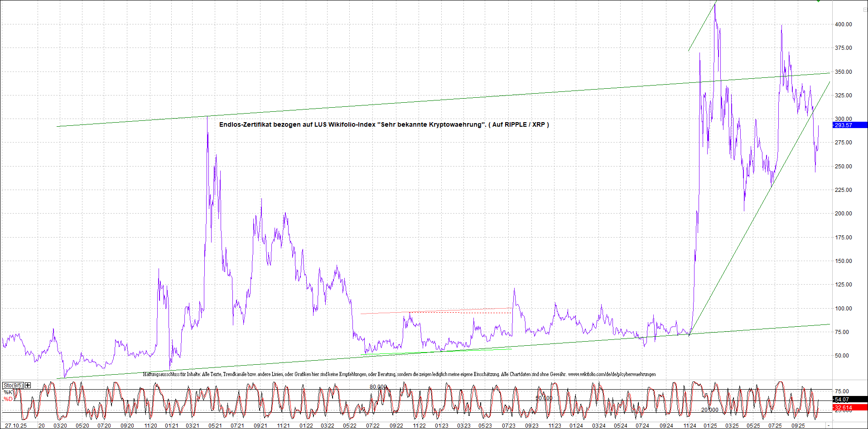Click the 50.00 price axis label
The width and height of the screenshot is (868, 429).
point(842,356)
